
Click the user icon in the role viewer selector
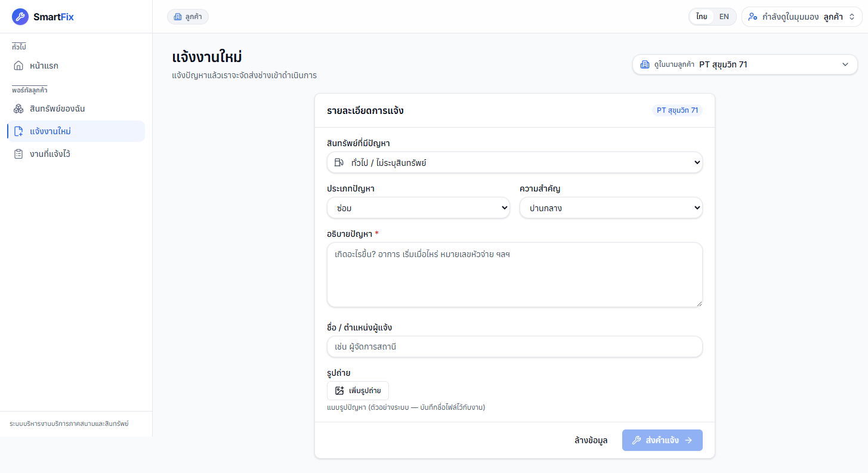click(x=753, y=17)
